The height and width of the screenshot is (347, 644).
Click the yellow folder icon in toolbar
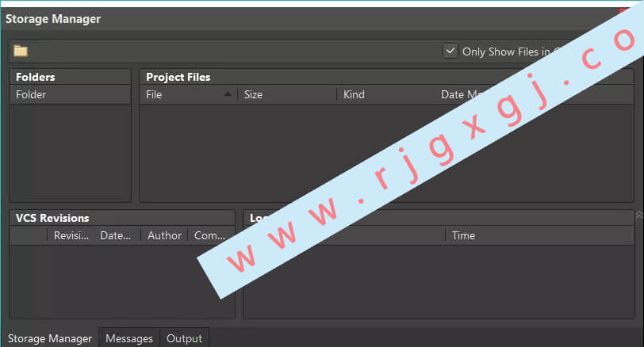[x=21, y=51]
